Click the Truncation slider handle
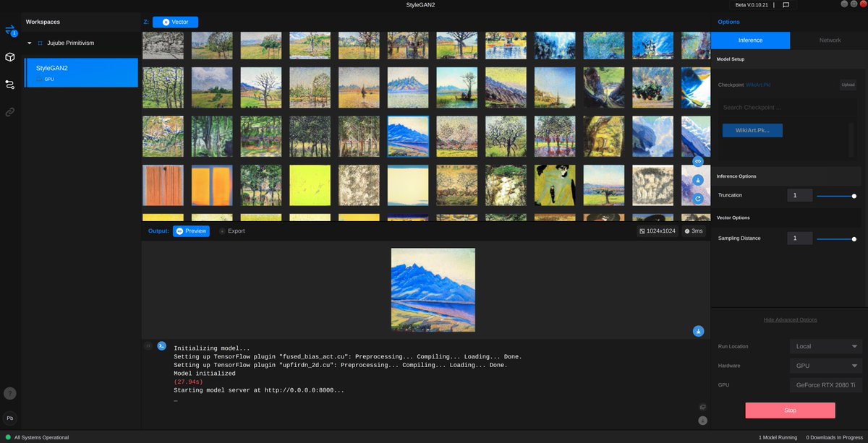 point(854,196)
